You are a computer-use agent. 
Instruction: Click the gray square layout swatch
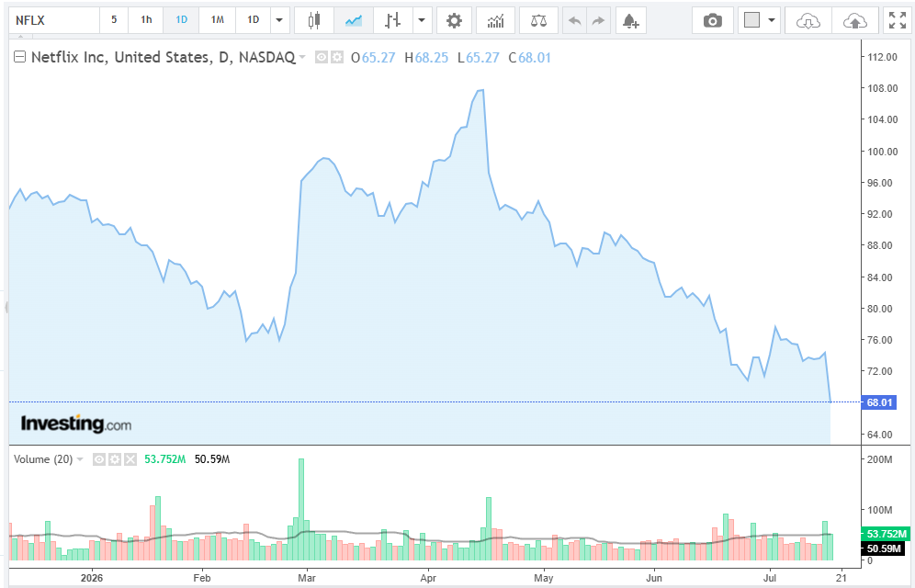[x=752, y=20]
